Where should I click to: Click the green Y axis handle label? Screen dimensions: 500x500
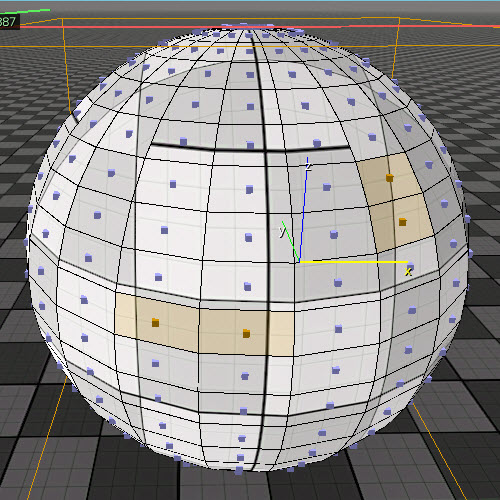tap(282, 230)
